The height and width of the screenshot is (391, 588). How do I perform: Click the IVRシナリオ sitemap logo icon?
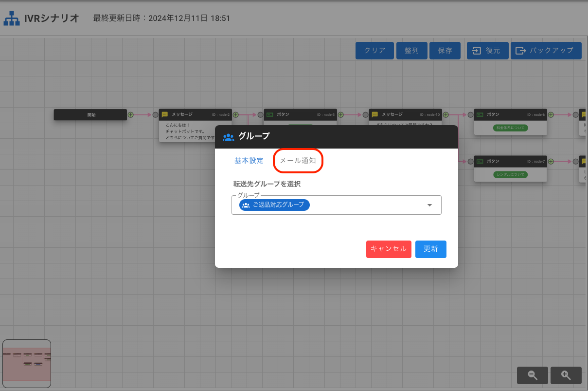click(x=12, y=19)
